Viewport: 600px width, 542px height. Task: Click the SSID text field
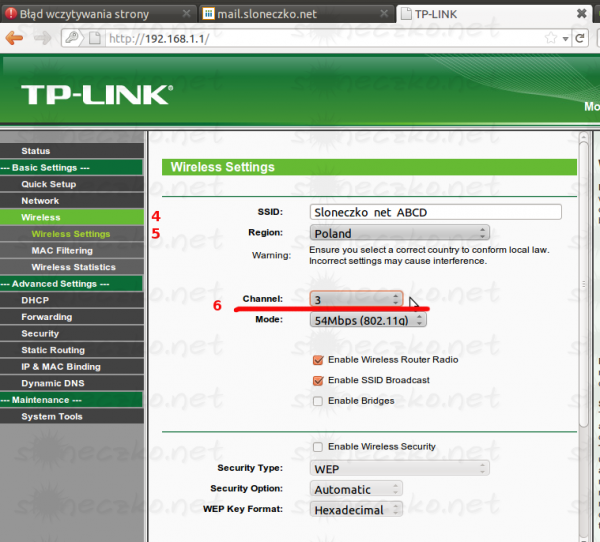tap(435, 212)
